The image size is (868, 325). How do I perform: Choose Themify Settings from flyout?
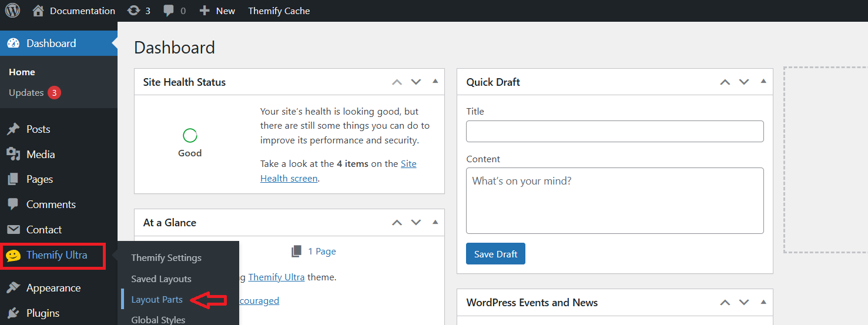[x=166, y=258]
